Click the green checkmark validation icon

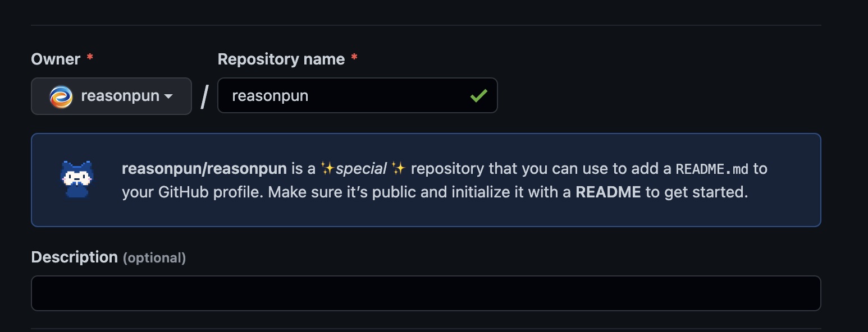pyautogui.click(x=478, y=96)
